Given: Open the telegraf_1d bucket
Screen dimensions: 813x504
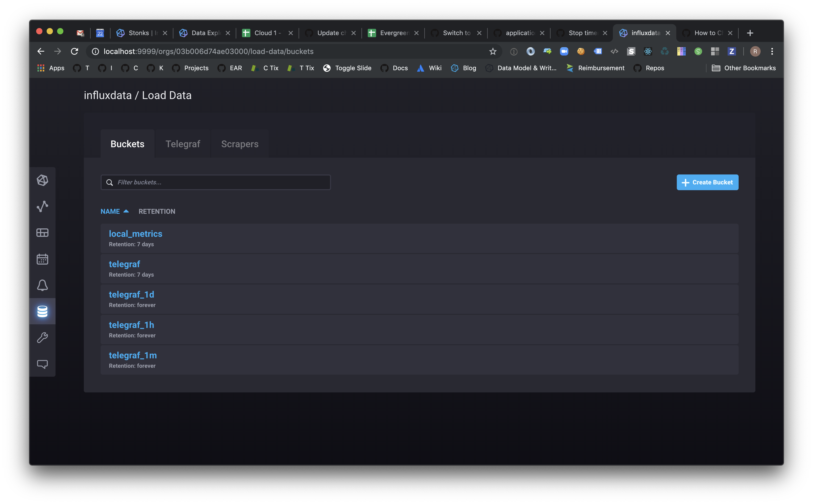Looking at the screenshot, I should coord(131,295).
